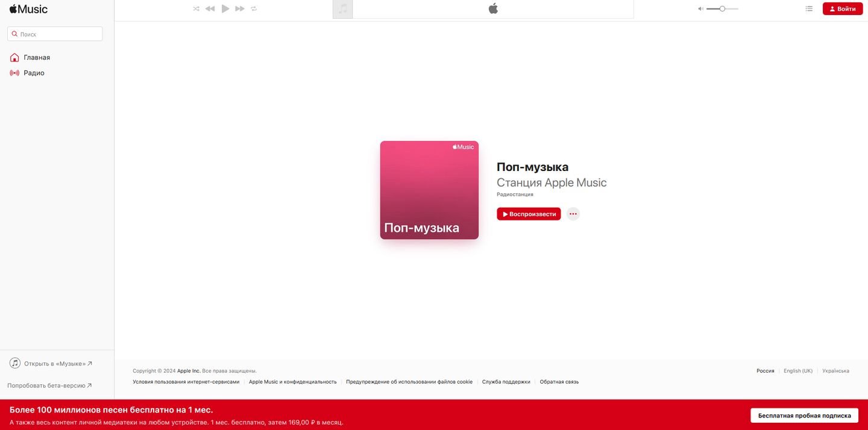The image size is (868, 430).
Task: Click the music note artwork placeholder
Action: click(343, 9)
